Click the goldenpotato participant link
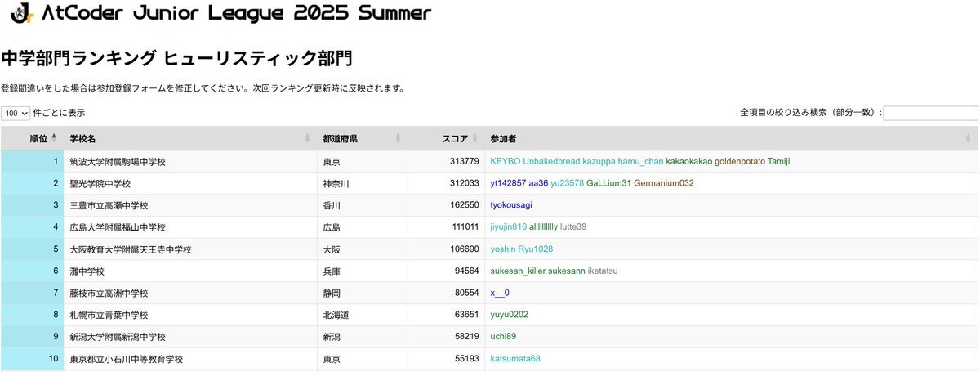The width and height of the screenshot is (980, 372). click(740, 162)
